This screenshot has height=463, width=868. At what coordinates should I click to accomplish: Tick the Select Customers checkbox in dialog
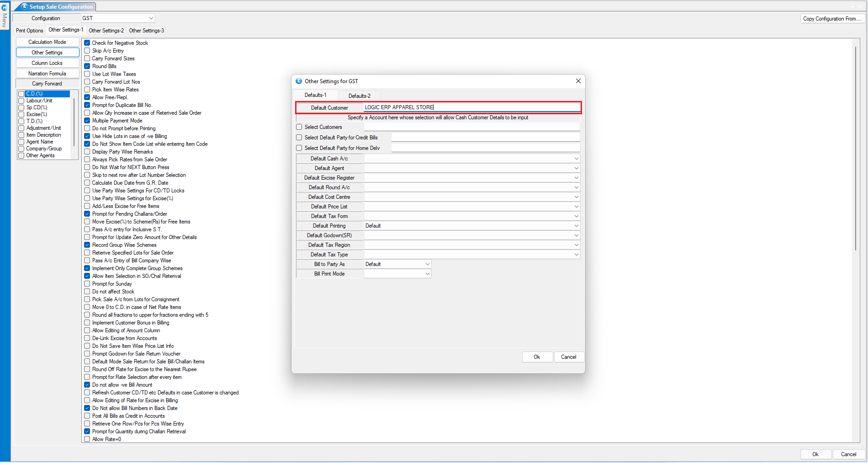[299, 127]
